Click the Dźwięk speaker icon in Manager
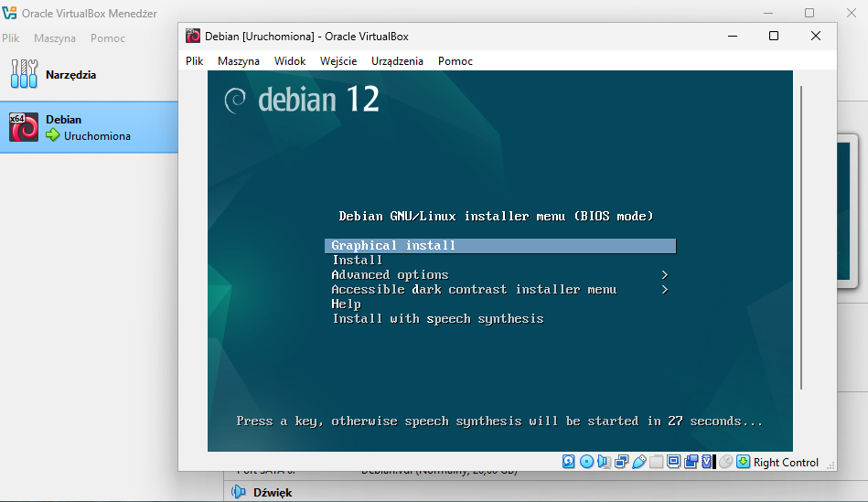 point(239,491)
